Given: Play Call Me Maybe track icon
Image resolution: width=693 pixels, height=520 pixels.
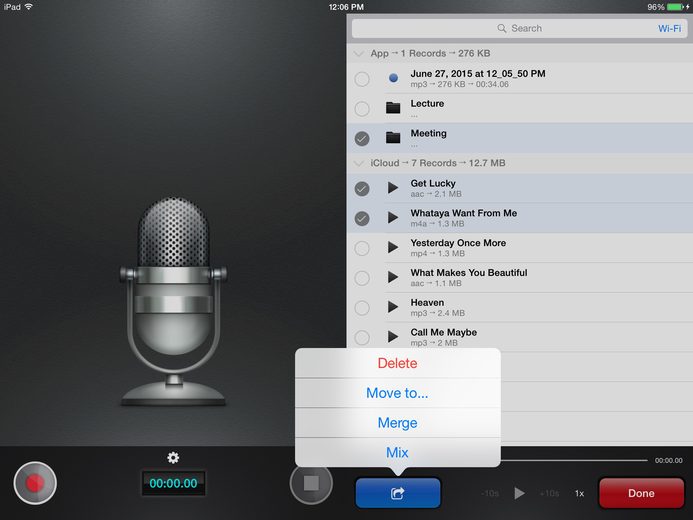Looking at the screenshot, I should click(393, 337).
